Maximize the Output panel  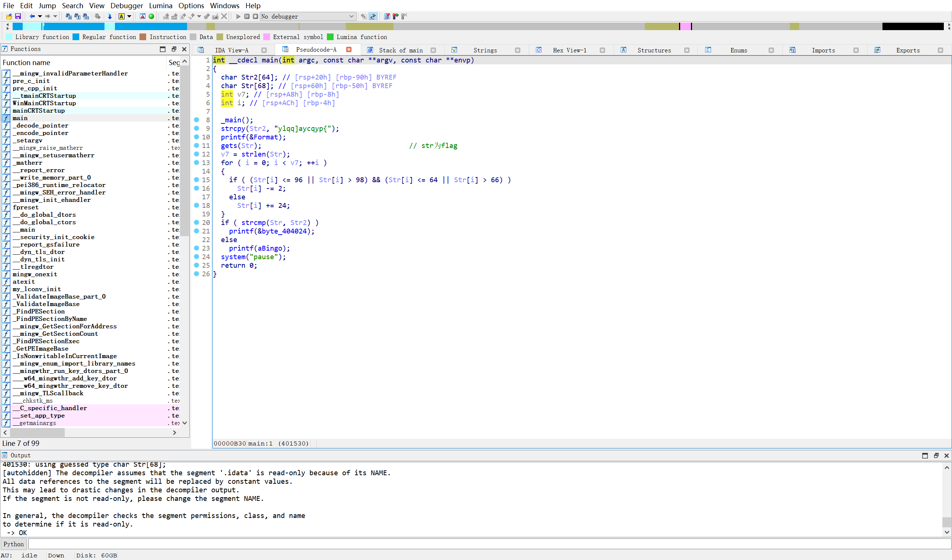click(x=925, y=456)
